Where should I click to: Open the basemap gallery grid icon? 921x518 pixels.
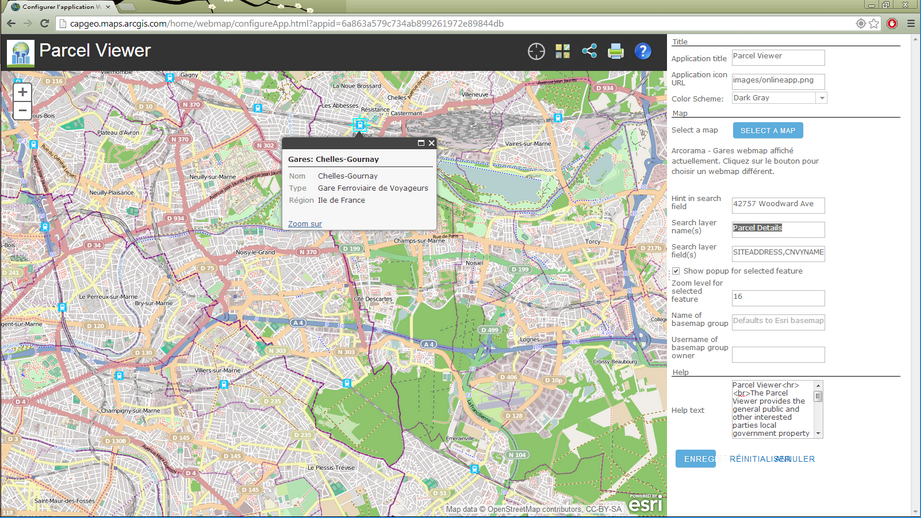(x=563, y=51)
